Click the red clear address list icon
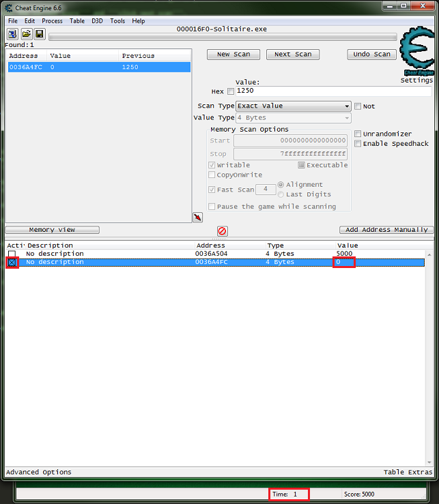This screenshot has width=439, height=504. (222, 231)
